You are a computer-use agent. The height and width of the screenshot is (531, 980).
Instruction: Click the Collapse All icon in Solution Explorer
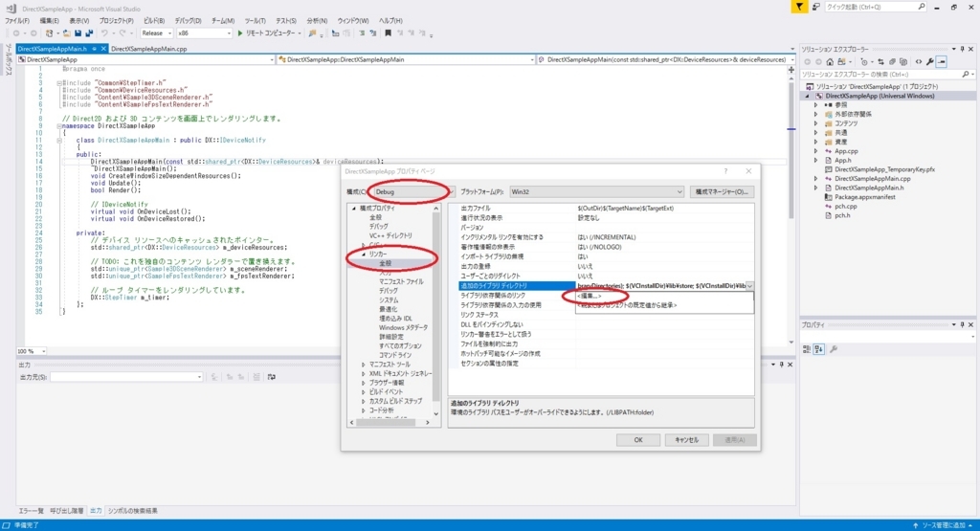click(x=892, y=62)
